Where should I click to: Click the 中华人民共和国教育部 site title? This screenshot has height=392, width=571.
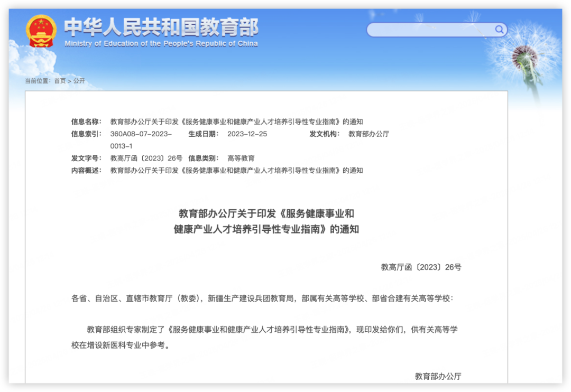pos(161,26)
